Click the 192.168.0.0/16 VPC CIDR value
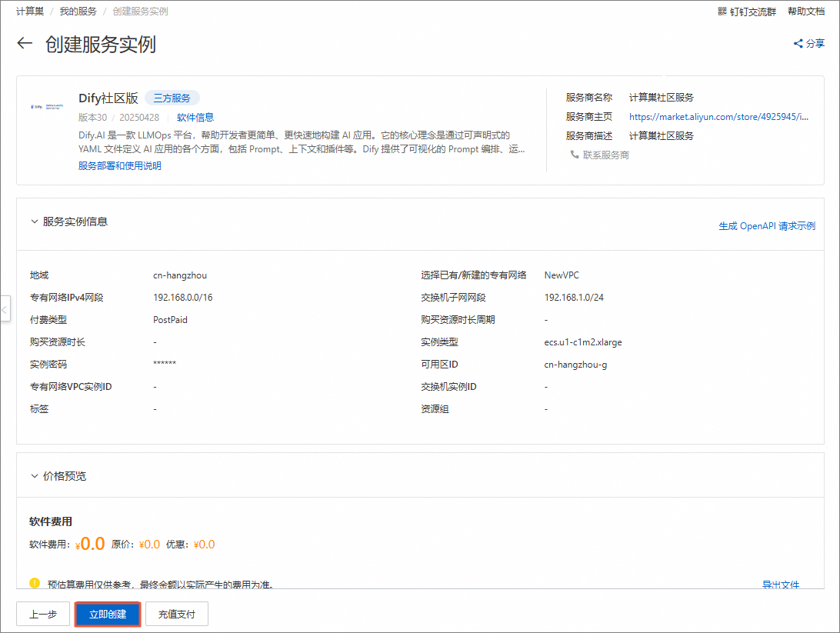Image resolution: width=840 pixels, height=633 pixels. click(182, 297)
